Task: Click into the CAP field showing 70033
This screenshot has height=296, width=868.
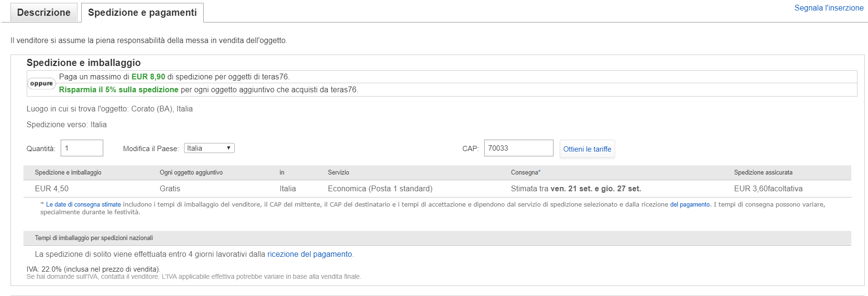Action: tap(518, 148)
